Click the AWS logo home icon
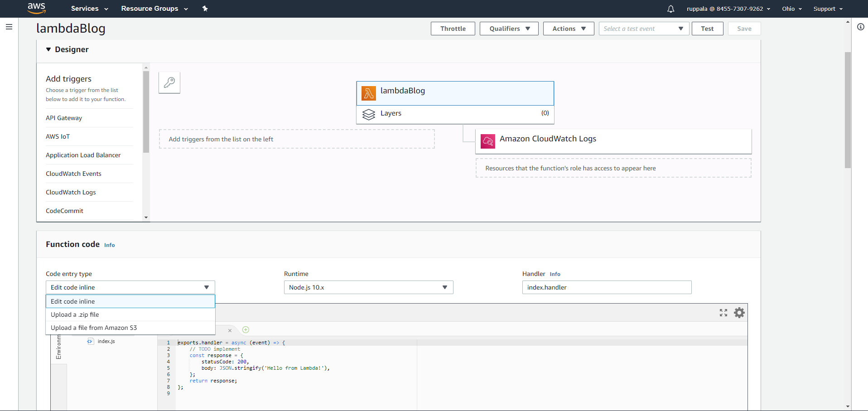Image resolution: width=868 pixels, height=411 pixels. tap(36, 8)
